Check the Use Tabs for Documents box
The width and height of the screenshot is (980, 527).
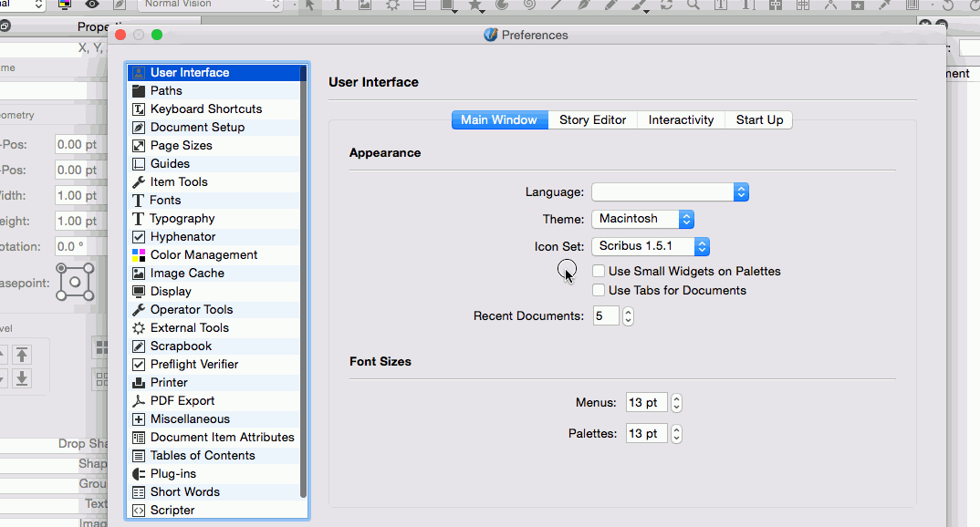point(599,290)
